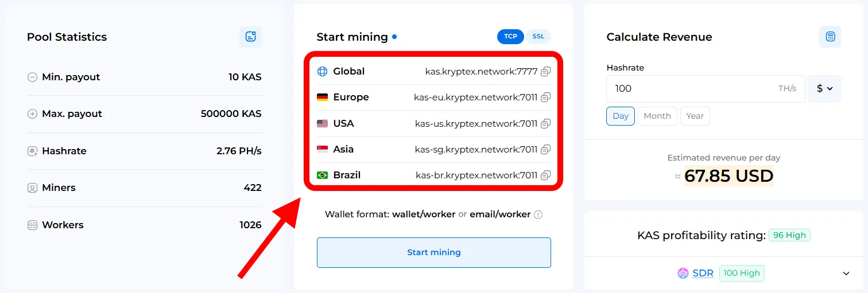
Task: Show wallet format info tooltip icon
Action: click(x=538, y=215)
